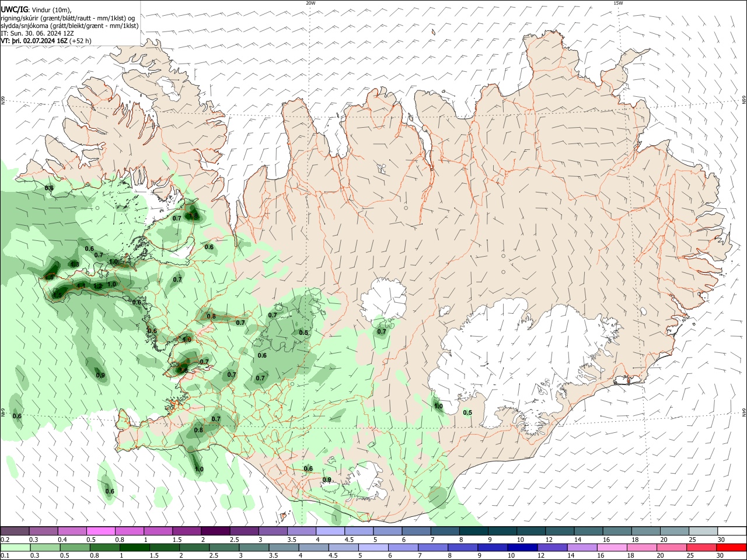This screenshot has width=747, height=560.
Task: Click the 0.2 tick label on the upper legend
Action: pos(5,540)
